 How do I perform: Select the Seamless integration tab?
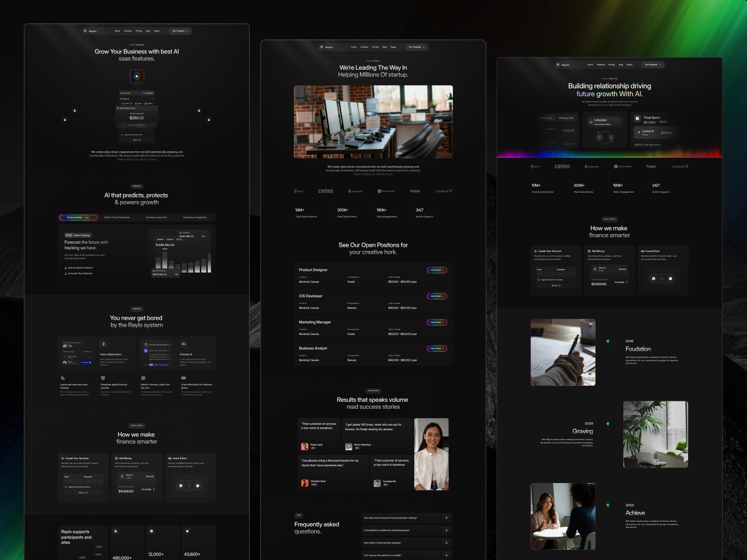pos(195,217)
